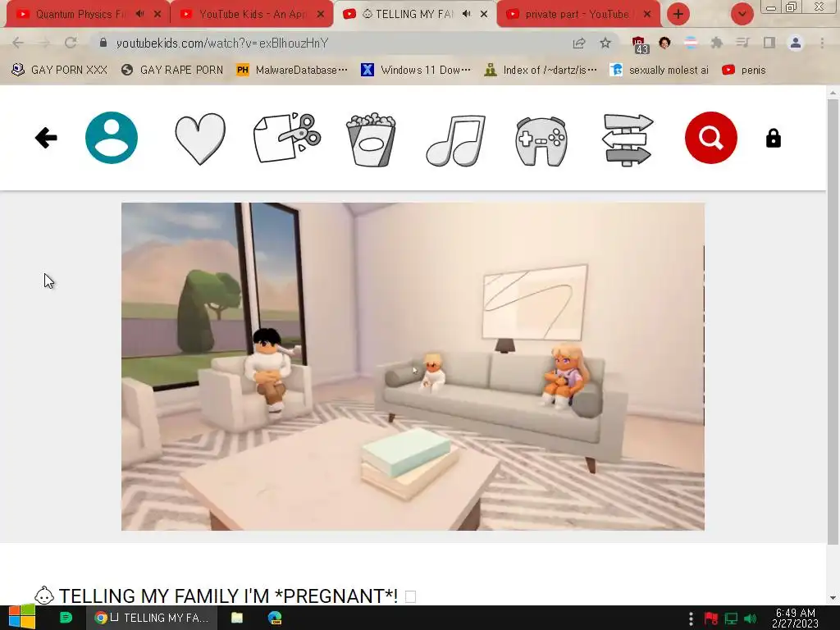The height and width of the screenshot is (630, 840).
Task: Open the clock showing 6:49 AM
Action: point(796,618)
